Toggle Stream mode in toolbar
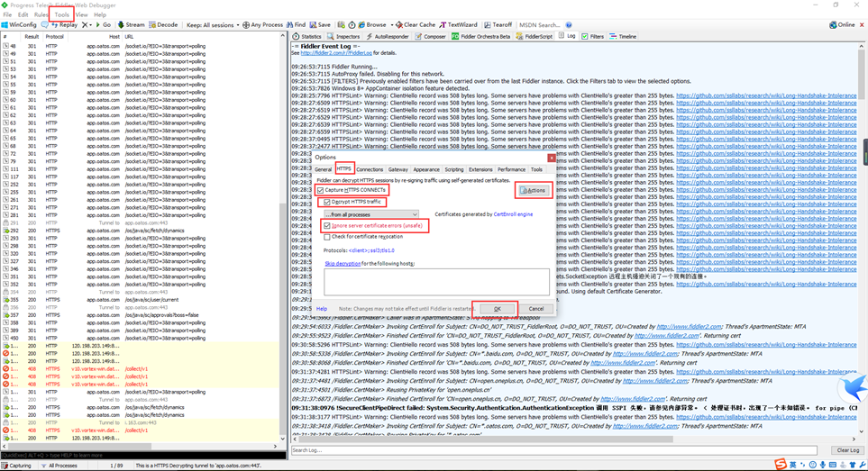This screenshot has width=868, height=471. (132, 25)
